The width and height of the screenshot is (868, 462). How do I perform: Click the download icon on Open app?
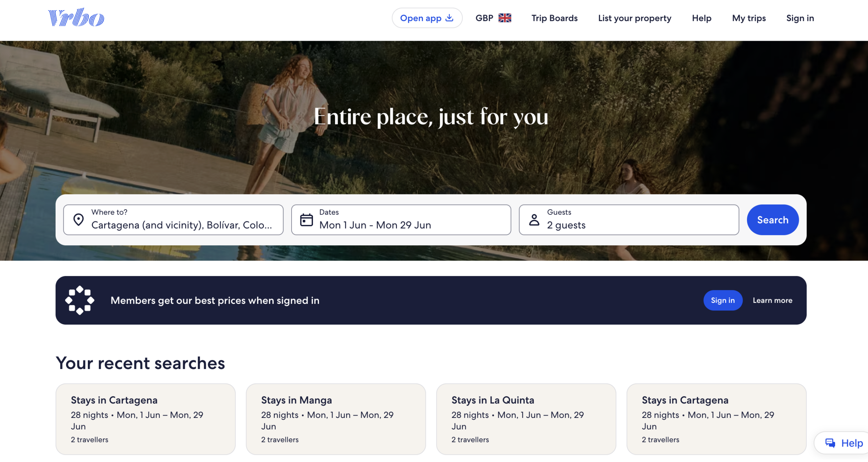[449, 18]
